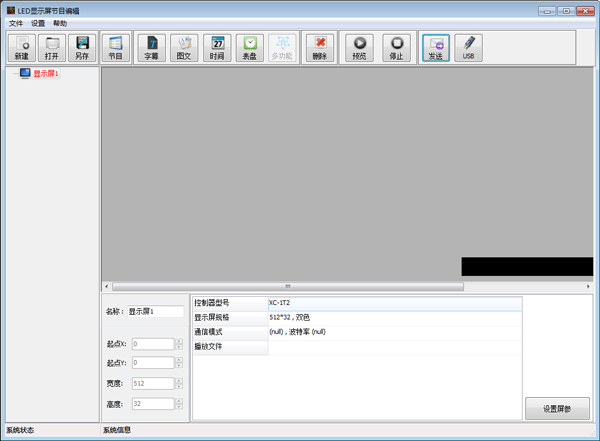Viewport: 600px width, 441px height.
Task: Click the canvas horizontal scrollbar
Action: 288,286
